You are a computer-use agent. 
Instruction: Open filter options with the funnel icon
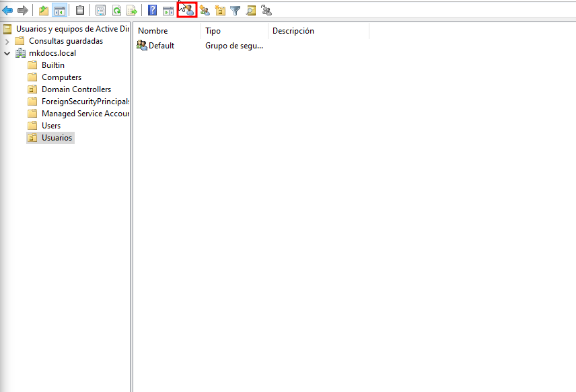pos(236,10)
